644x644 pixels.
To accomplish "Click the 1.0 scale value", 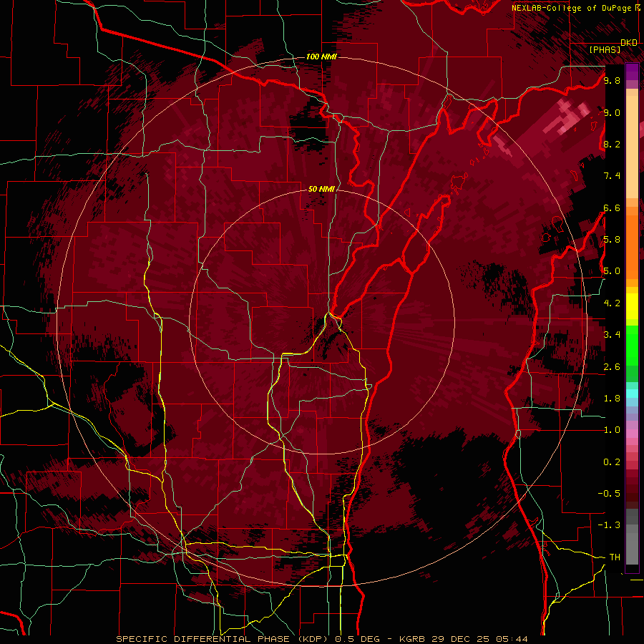I will click(x=612, y=430).
